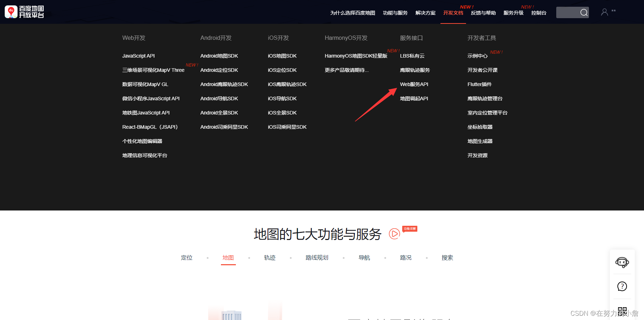Open iOS定位SDK link

coord(282,70)
